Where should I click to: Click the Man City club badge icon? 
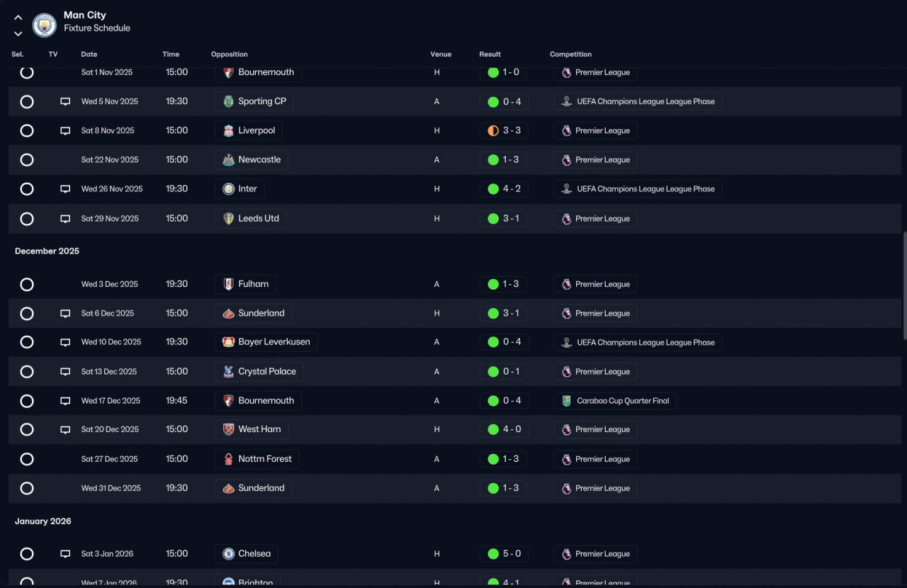click(45, 25)
